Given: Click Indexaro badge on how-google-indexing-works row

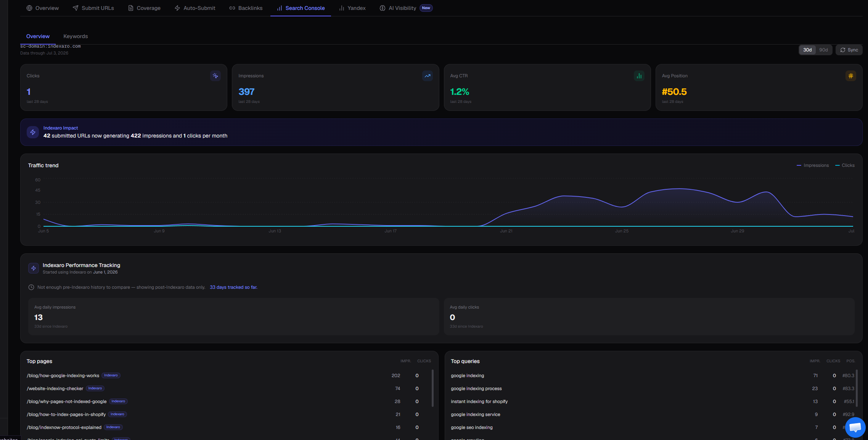Looking at the screenshot, I should coord(111,375).
